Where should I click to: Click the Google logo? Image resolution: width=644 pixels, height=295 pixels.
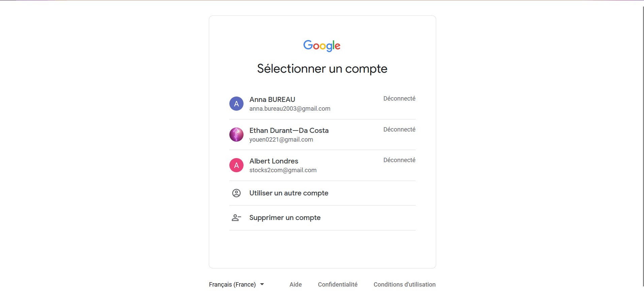pos(322,46)
